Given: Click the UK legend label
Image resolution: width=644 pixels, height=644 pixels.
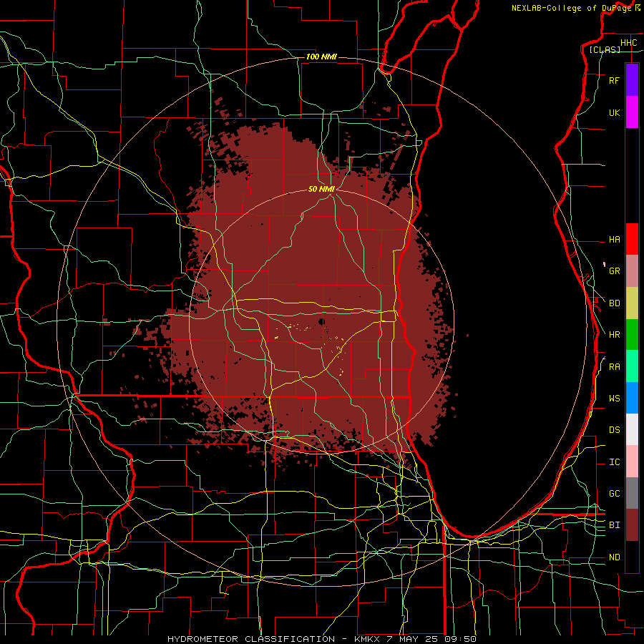Looking at the screenshot, I should [x=615, y=112].
